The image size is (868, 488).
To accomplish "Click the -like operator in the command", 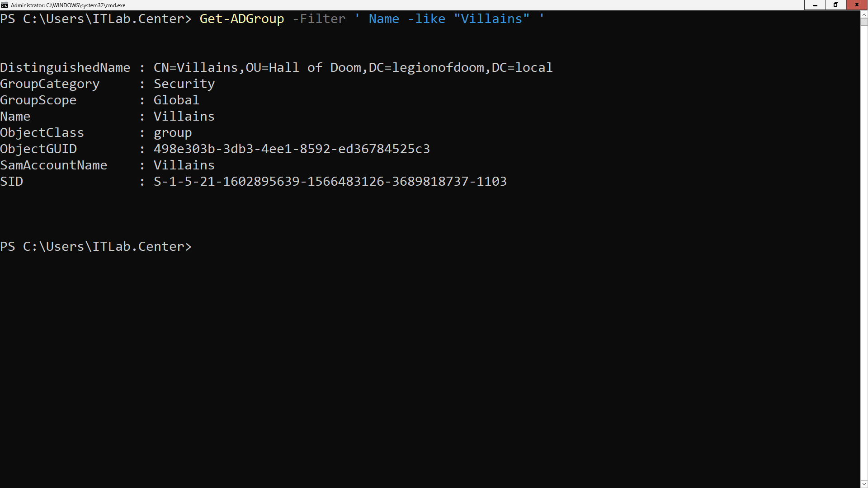I will coord(426,19).
